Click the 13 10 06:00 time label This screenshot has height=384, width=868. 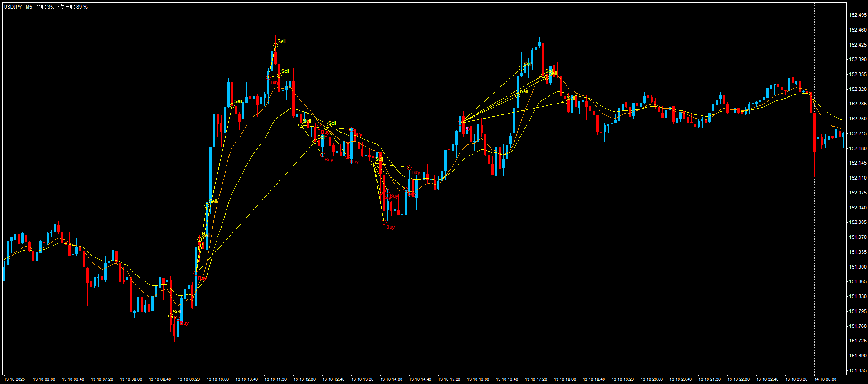click(44, 379)
